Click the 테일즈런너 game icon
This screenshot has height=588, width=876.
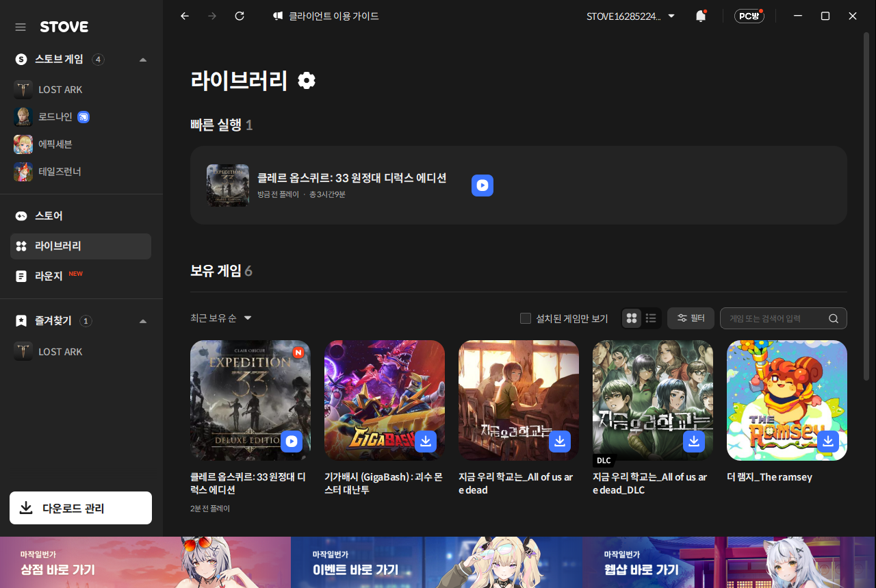[x=23, y=172]
